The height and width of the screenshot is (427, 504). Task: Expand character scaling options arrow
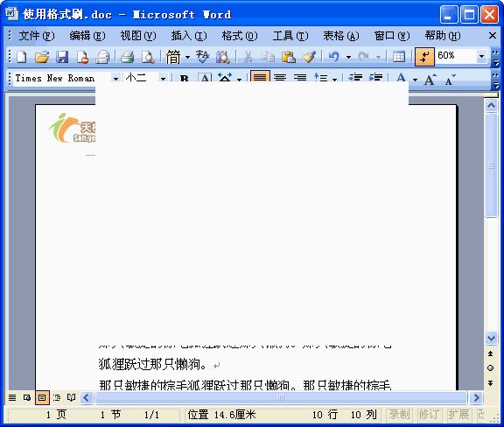(x=239, y=79)
